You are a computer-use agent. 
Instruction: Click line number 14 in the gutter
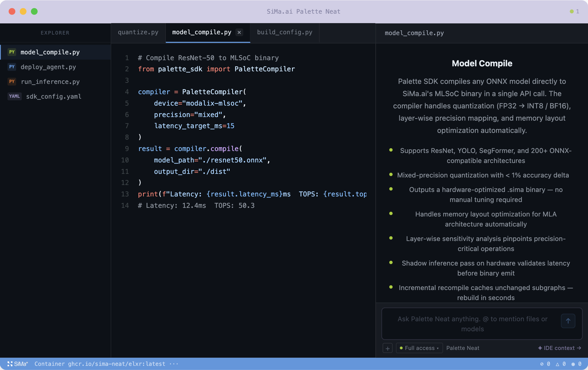point(125,206)
